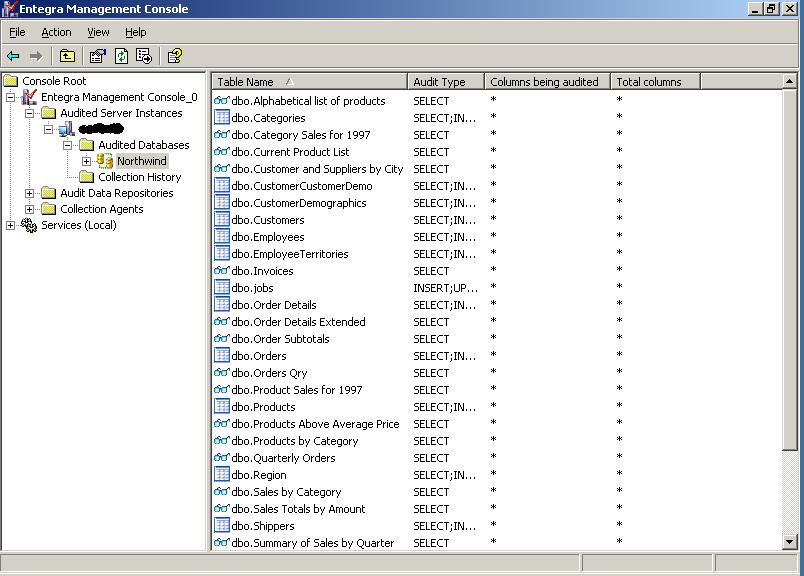Click the Back navigation arrow
The height and width of the screenshot is (576, 804).
[x=15, y=56]
